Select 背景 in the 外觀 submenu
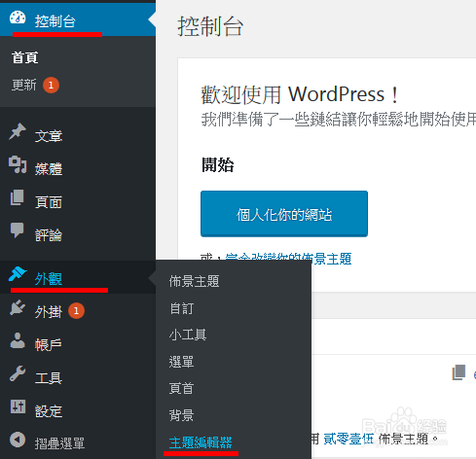Image resolution: width=476 pixels, height=459 pixels. (181, 415)
